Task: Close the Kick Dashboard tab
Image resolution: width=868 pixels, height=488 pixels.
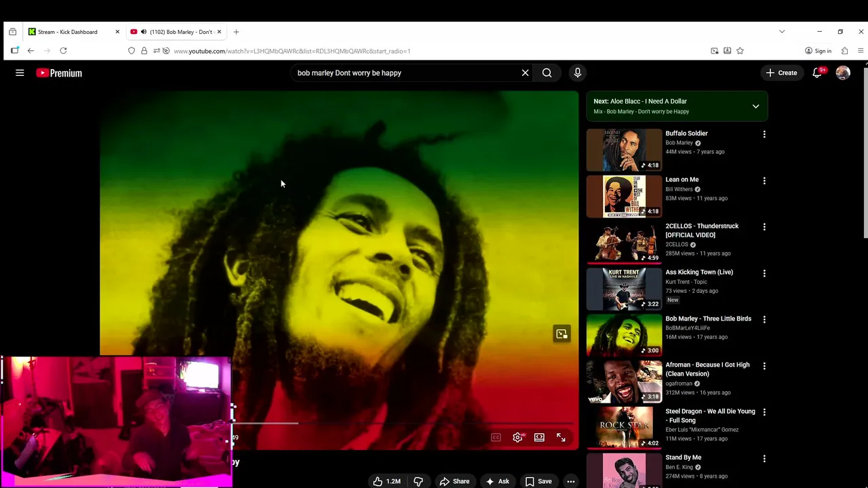Action: coord(117,32)
